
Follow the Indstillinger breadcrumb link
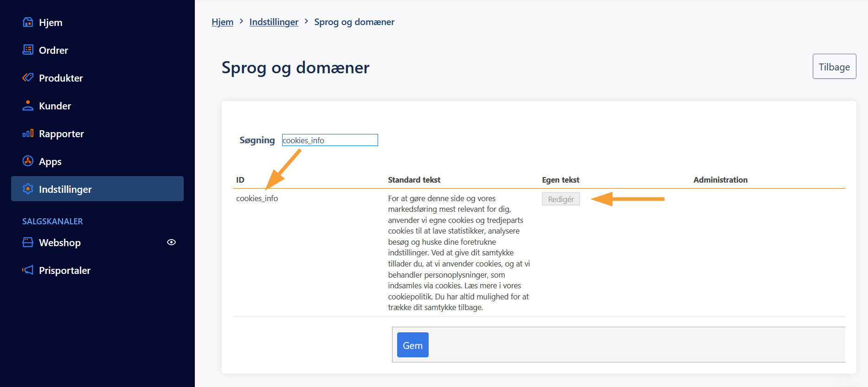(x=274, y=22)
